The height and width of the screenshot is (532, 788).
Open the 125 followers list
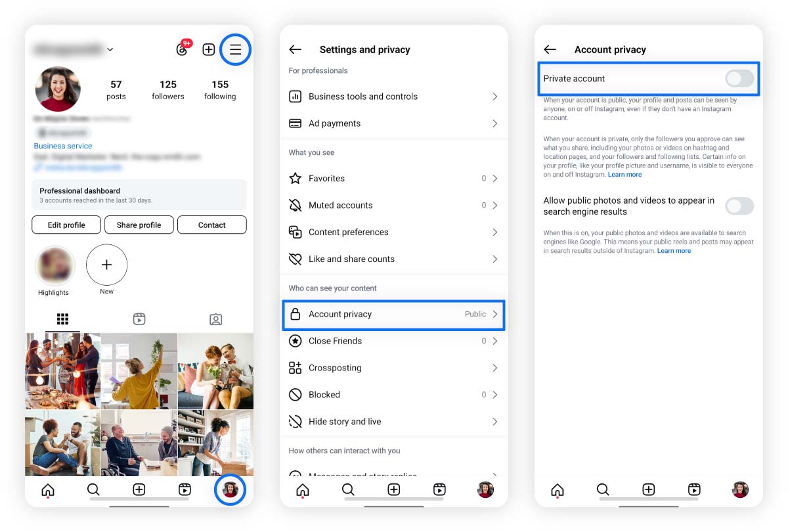tap(168, 90)
